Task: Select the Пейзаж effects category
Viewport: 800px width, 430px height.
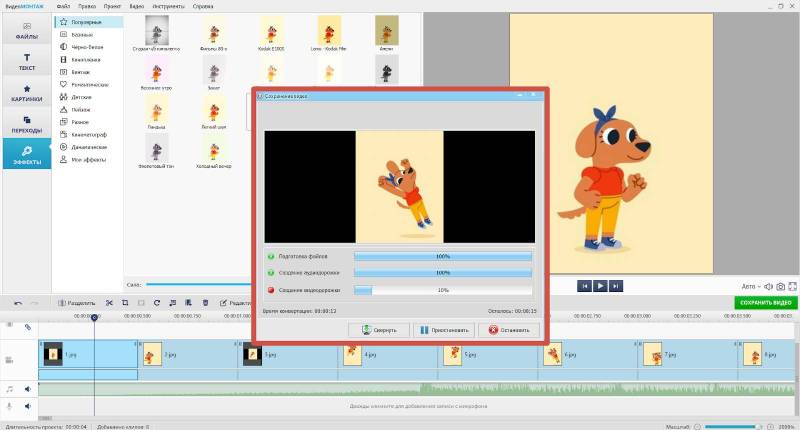Action: point(89,110)
